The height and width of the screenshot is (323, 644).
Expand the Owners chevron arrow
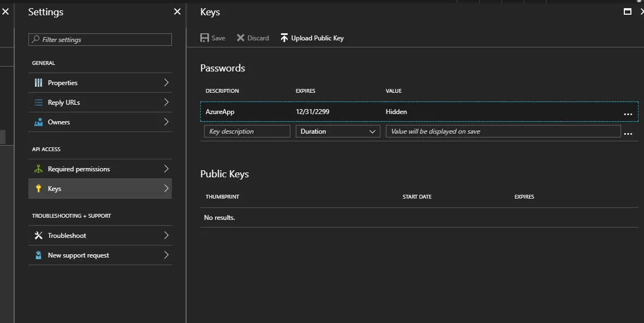point(166,122)
